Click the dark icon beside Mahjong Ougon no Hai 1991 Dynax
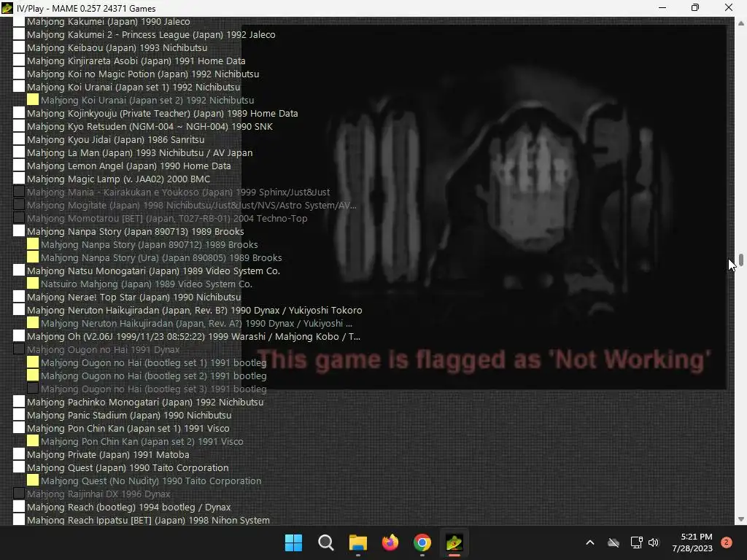Image resolution: width=747 pixels, height=560 pixels. click(18, 349)
